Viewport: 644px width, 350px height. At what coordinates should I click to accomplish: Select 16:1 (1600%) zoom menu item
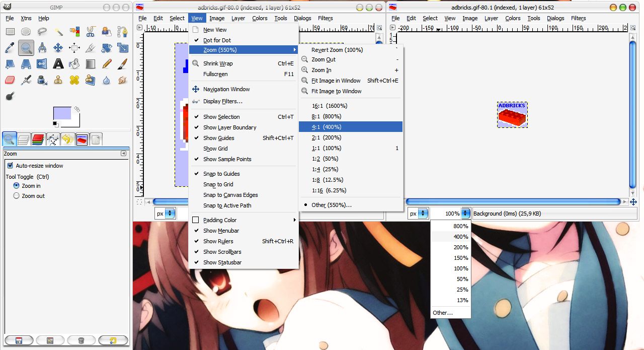(x=351, y=106)
